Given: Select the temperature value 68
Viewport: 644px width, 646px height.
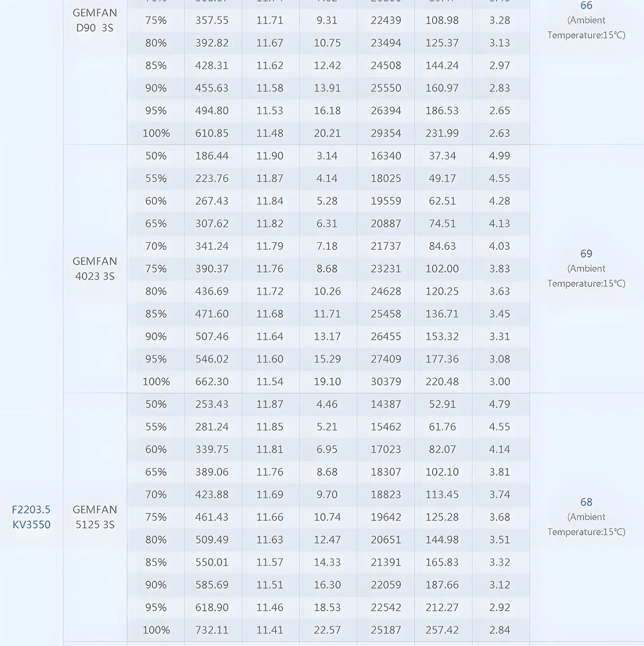Looking at the screenshot, I should coord(586,502).
